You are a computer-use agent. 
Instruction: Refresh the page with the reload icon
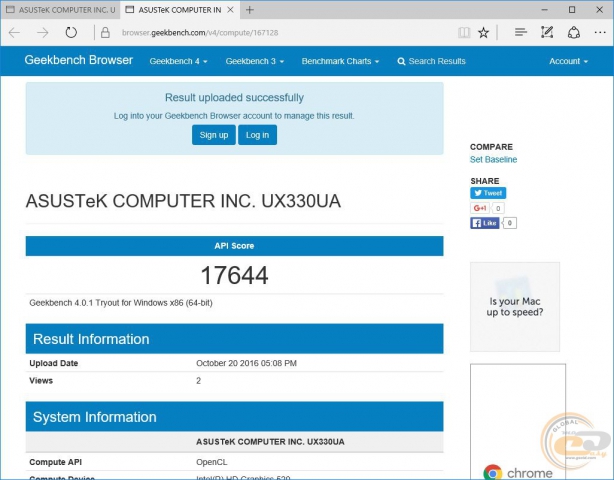71,32
